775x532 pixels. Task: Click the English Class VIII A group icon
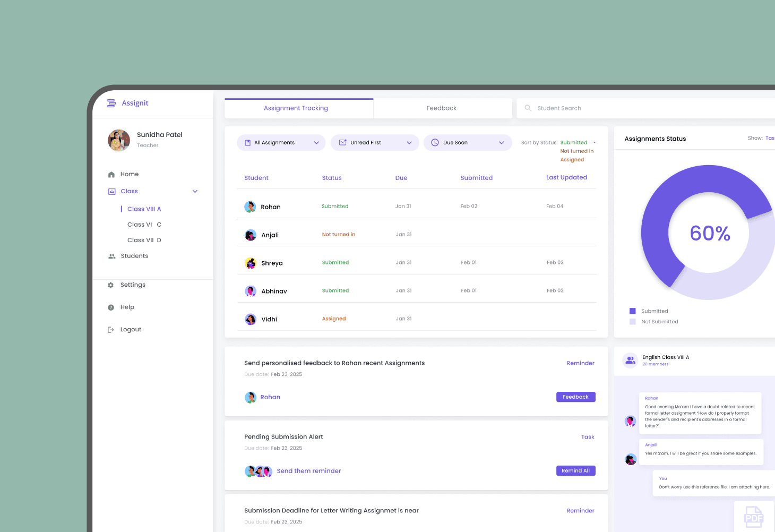(630, 361)
